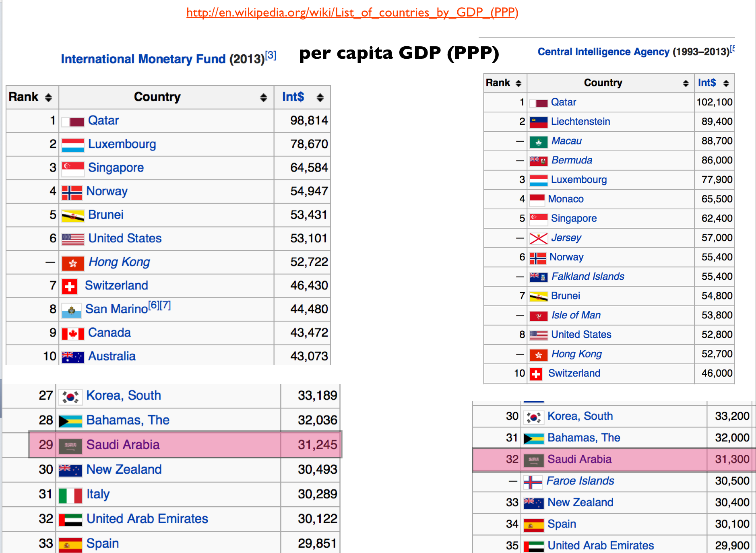Select the 31,245 Saudi Arabia value

coord(317,445)
